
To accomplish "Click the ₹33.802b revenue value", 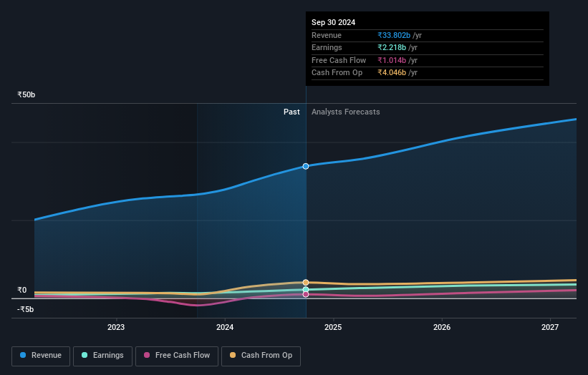I will coord(394,35).
